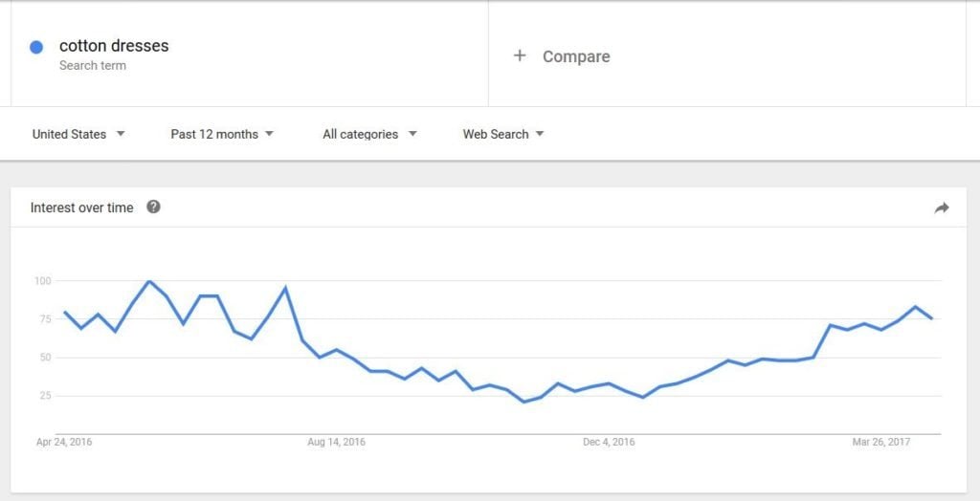This screenshot has width=980, height=501.
Task: Click the Interest over time heading
Action: (x=82, y=207)
